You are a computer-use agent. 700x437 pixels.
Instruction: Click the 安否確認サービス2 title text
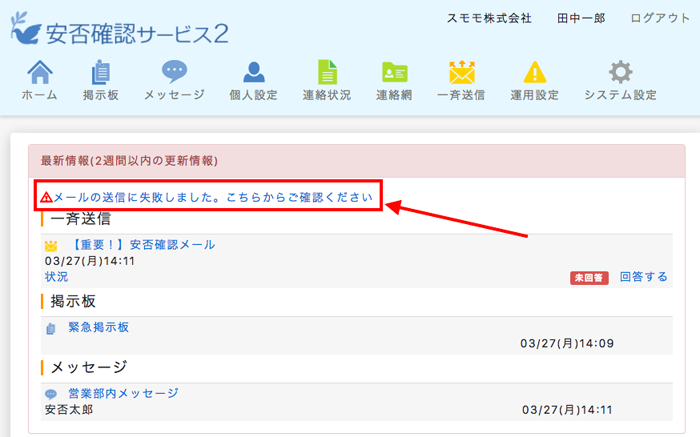(x=137, y=34)
